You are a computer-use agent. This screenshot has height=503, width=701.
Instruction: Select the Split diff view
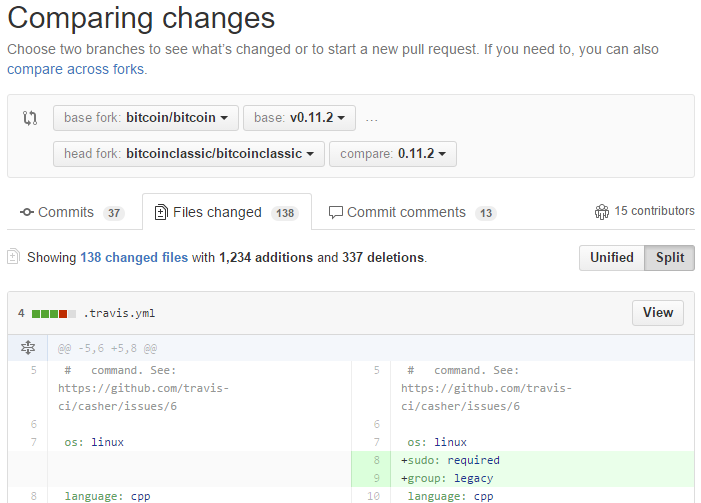coord(669,257)
